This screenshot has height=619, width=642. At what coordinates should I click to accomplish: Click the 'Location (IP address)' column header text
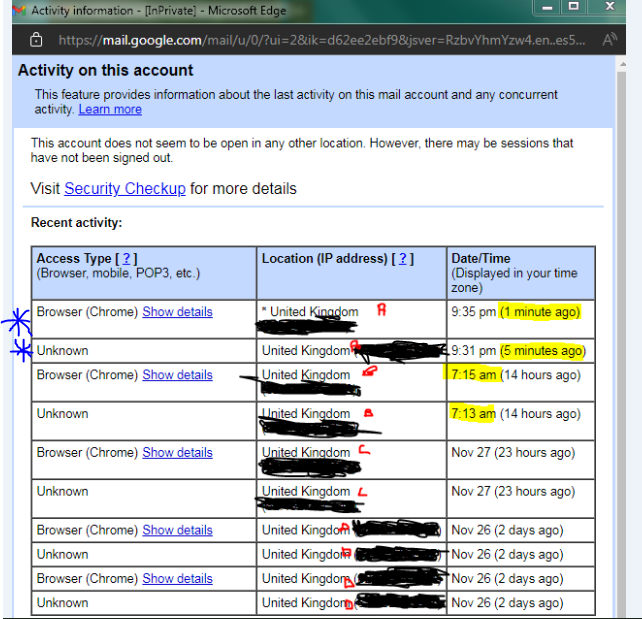click(324, 258)
